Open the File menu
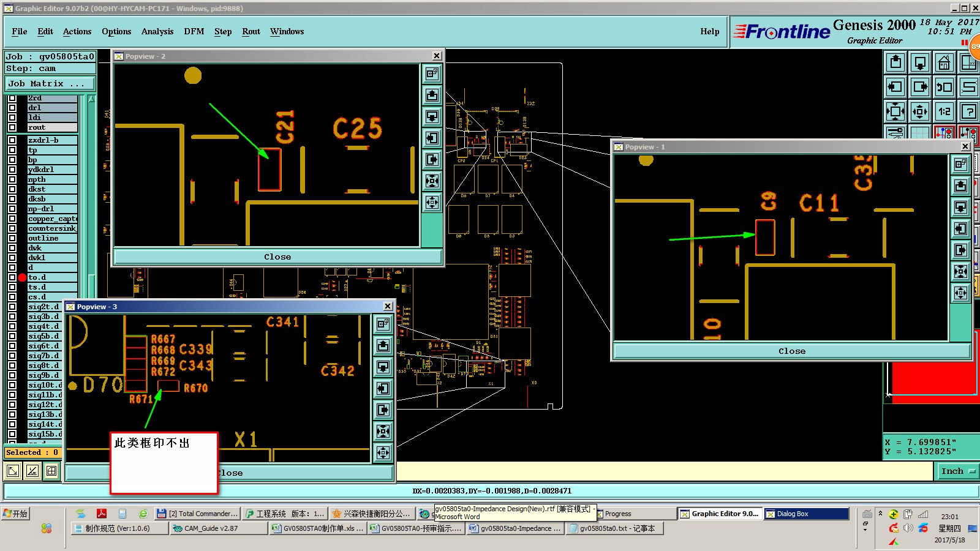This screenshot has height=551, width=980. tap(20, 32)
